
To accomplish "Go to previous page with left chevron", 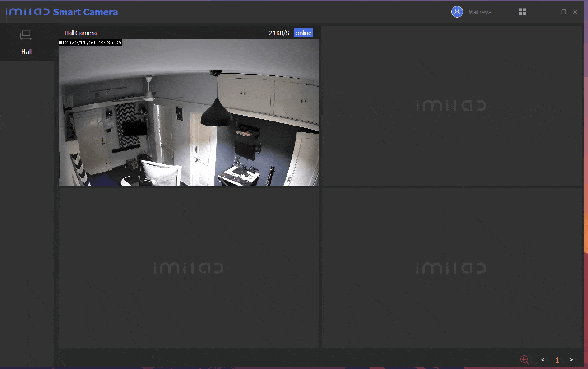I will (x=542, y=360).
